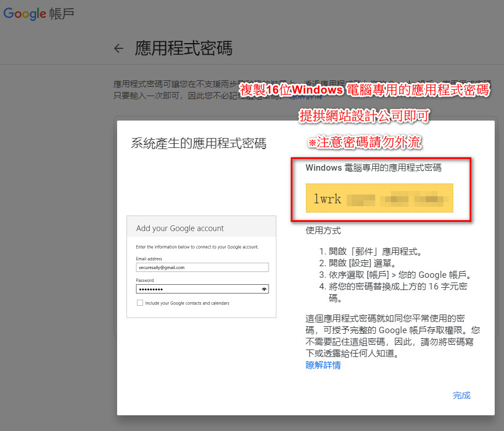Viewport: 504px width, 431px height.
Task: Click the Enter the information below instruction text
Action: (x=197, y=247)
